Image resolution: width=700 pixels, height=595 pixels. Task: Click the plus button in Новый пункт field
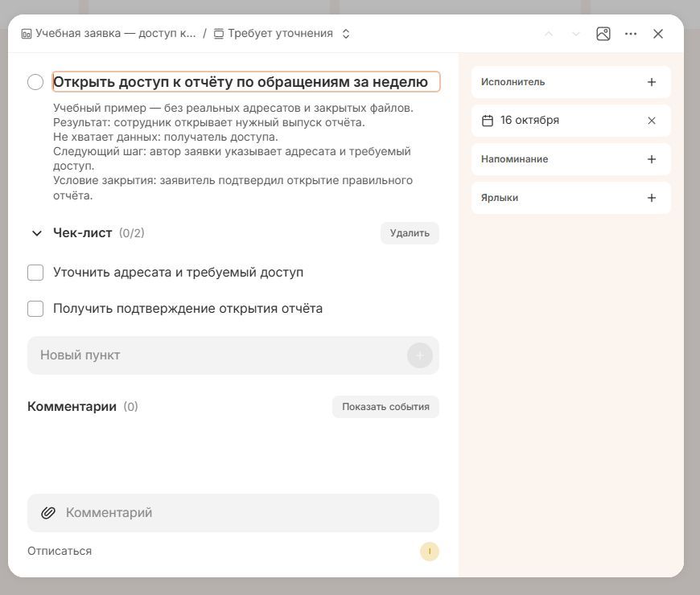420,355
